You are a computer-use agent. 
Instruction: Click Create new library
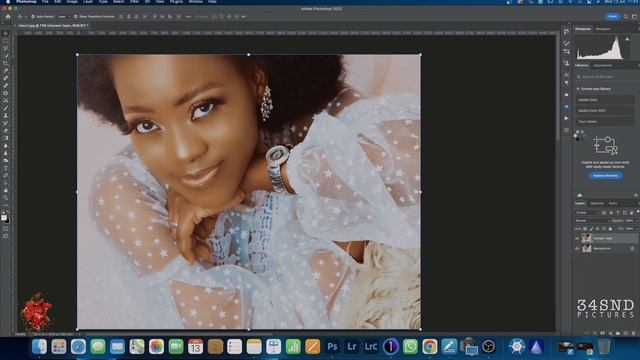coord(594,89)
